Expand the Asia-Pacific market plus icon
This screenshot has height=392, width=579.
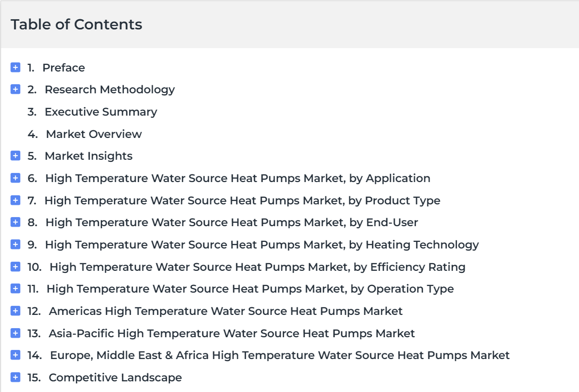pyautogui.click(x=16, y=333)
